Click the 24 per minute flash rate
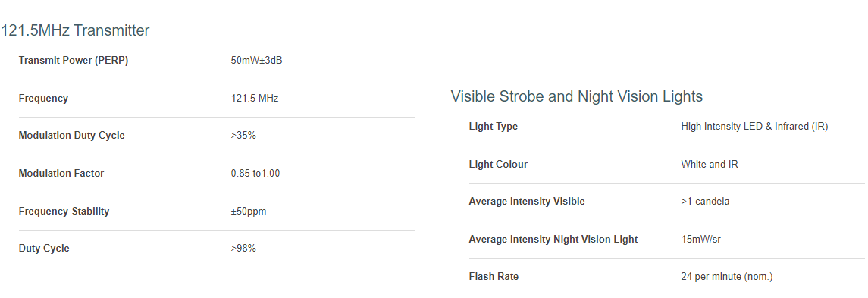The width and height of the screenshot is (868, 298). tap(727, 276)
